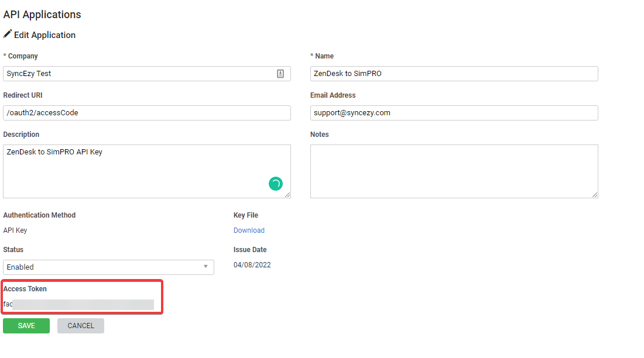
Task: Click the Redirect URI label
Action: click(x=23, y=95)
